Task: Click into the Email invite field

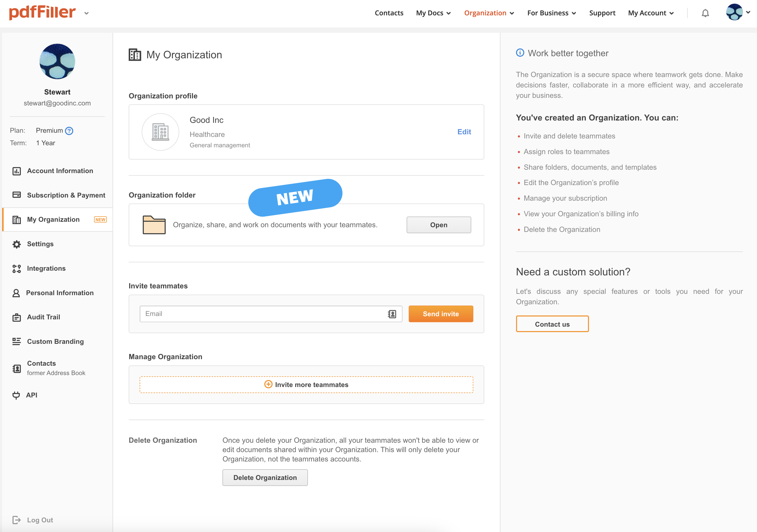Action: pos(264,314)
